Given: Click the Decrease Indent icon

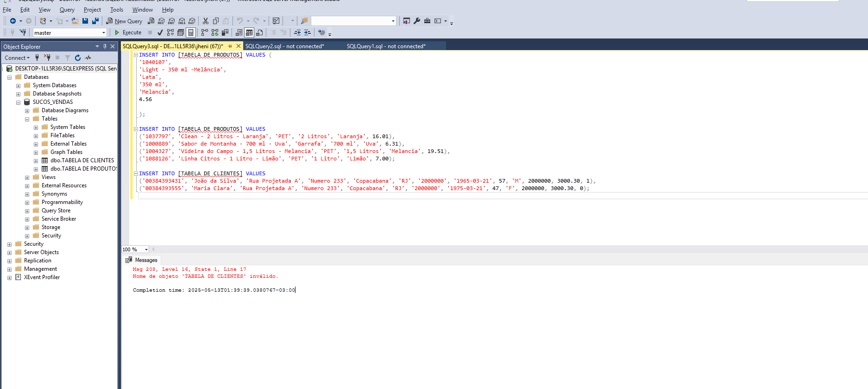Looking at the screenshot, I should point(297,32).
